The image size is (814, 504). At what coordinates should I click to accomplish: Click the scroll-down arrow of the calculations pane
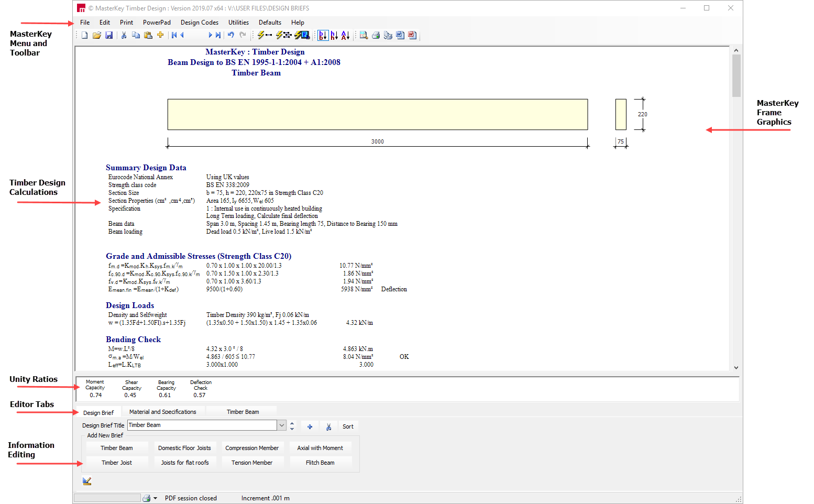tap(736, 368)
